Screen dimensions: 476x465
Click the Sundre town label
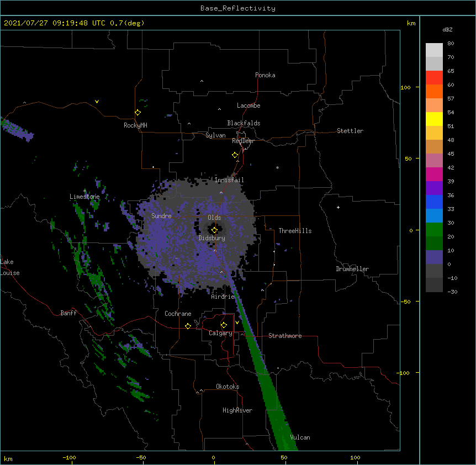tap(161, 216)
